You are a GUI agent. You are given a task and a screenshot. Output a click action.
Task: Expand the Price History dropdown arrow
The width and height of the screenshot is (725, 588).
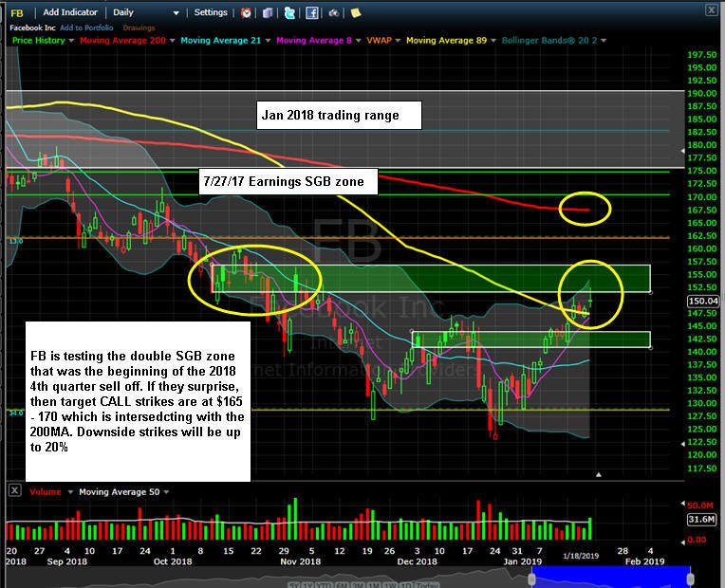pos(71,41)
